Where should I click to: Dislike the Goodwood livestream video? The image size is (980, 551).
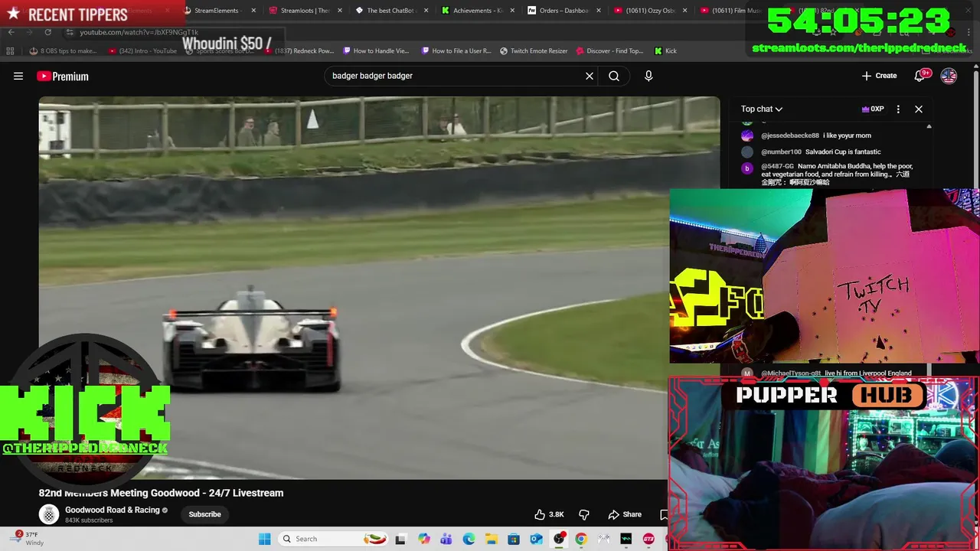coord(583,514)
